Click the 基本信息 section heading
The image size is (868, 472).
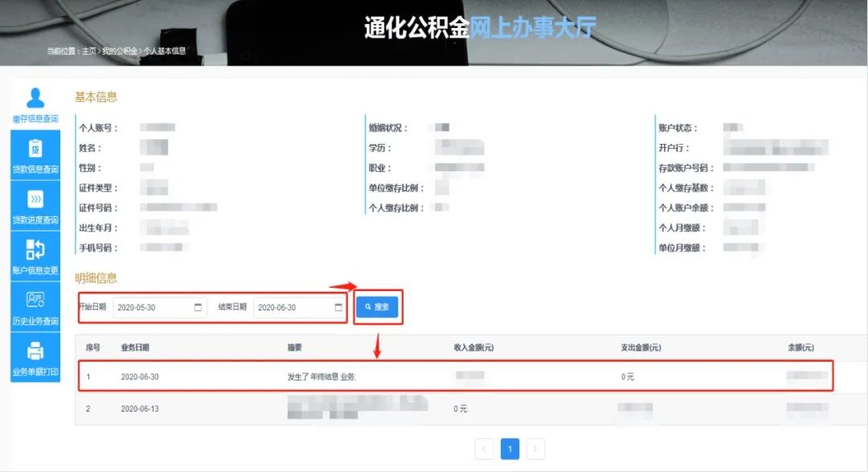point(96,97)
